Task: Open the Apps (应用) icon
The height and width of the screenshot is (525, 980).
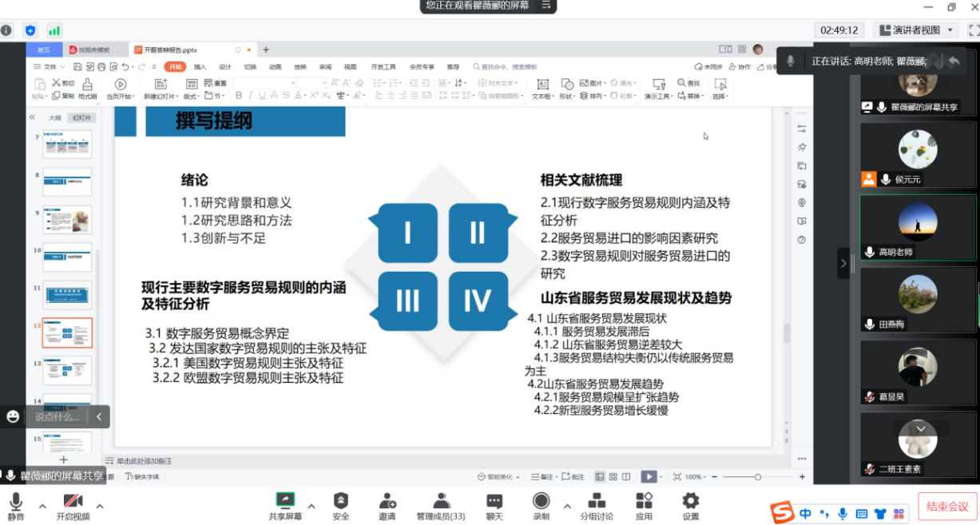Action: (x=644, y=506)
